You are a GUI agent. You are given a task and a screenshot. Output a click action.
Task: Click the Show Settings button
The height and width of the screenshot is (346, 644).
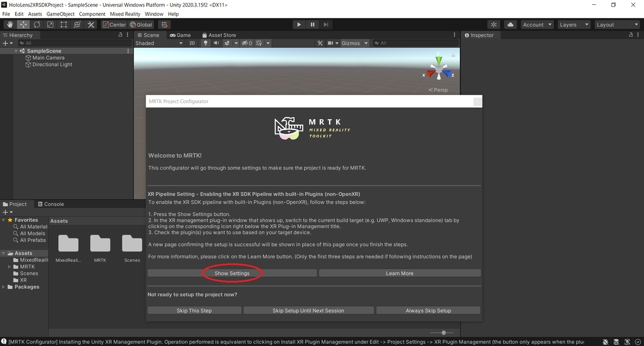[232, 273]
